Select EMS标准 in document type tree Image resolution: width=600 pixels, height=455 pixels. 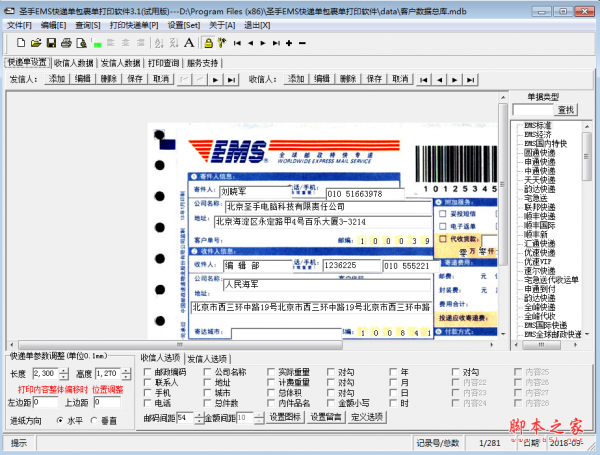(538, 125)
